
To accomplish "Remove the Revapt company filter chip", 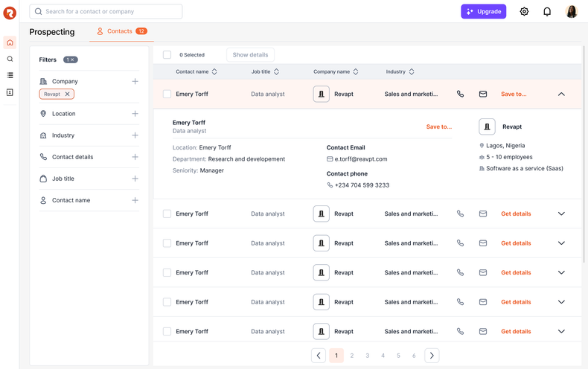I will [x=68, y=94].
